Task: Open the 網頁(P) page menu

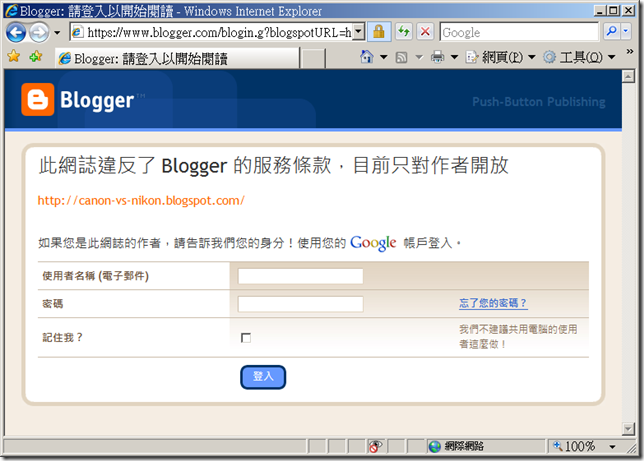Action: [501, 57]
